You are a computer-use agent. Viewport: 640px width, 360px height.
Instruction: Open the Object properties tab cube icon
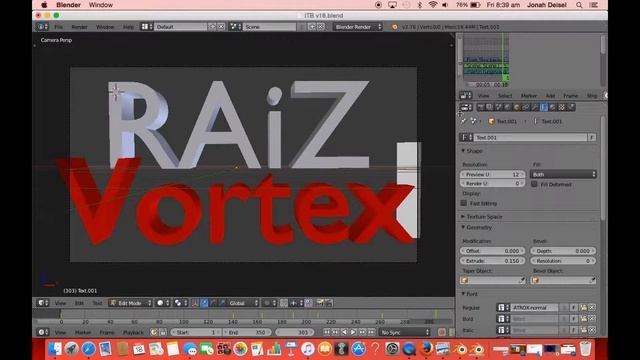tap(517, 107)
